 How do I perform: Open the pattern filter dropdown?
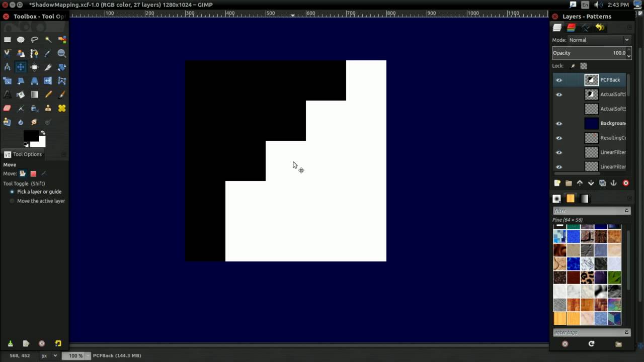[627, 211]
